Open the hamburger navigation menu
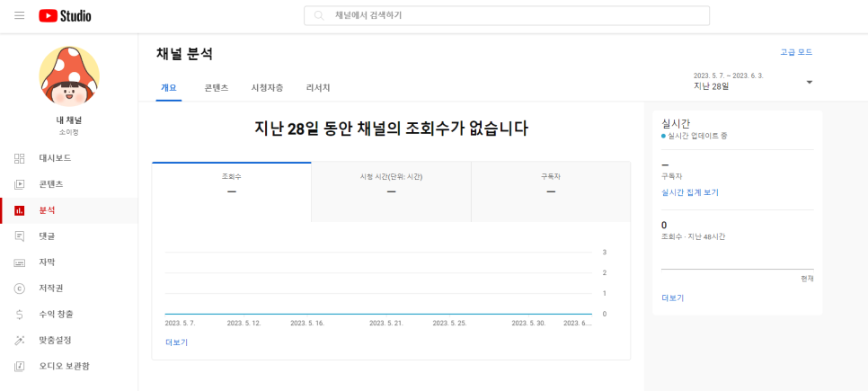 (19, 16)
